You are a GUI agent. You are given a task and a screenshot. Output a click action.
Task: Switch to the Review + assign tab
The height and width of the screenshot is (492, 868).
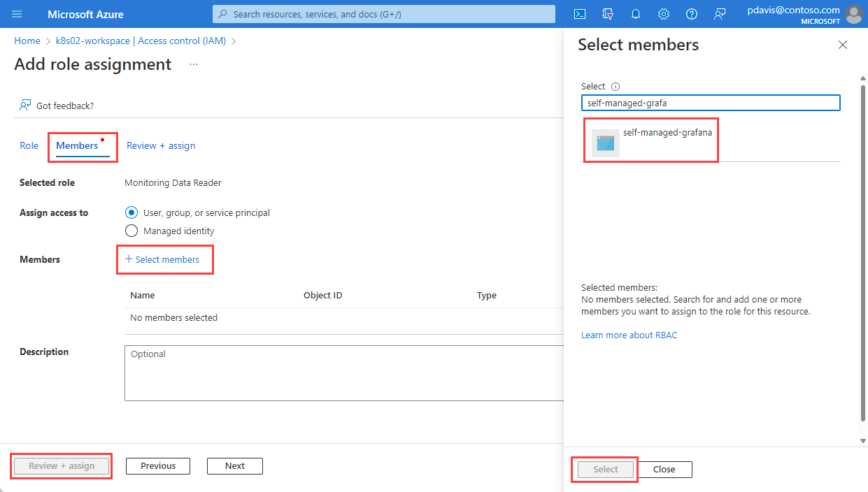161,145
